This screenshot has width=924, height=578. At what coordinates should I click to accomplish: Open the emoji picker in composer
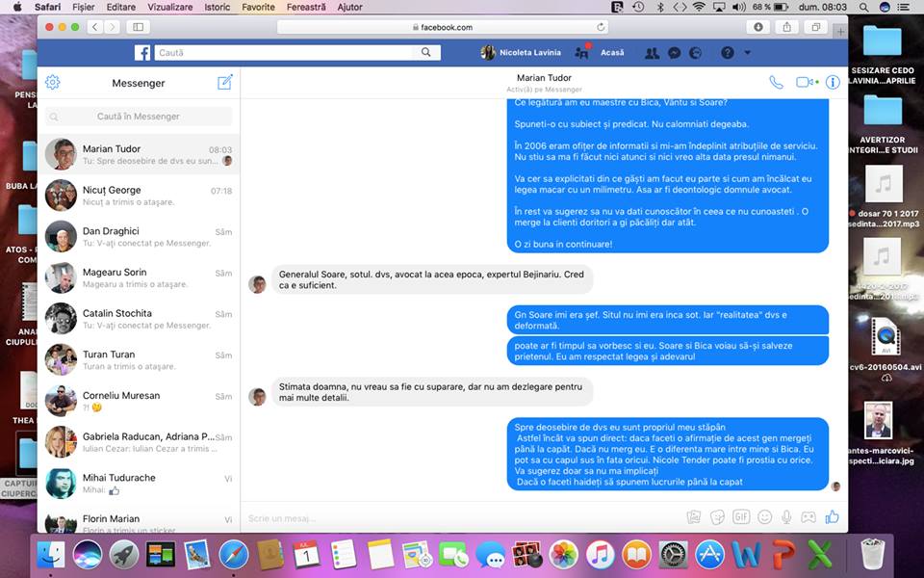tap(764, 517)
